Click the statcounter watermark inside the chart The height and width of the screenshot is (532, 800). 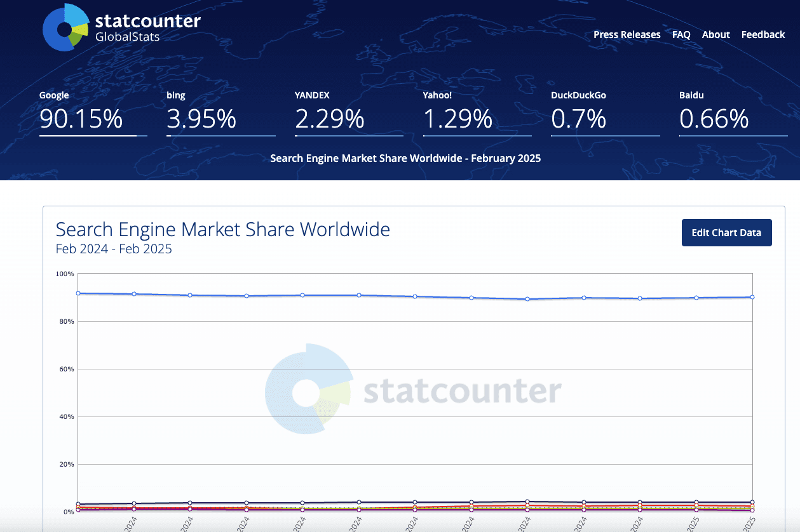(x=413, y=390)
